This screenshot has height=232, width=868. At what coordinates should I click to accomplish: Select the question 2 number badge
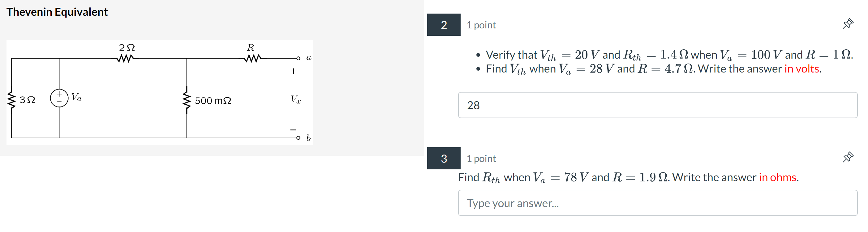[x=444, y=25]
